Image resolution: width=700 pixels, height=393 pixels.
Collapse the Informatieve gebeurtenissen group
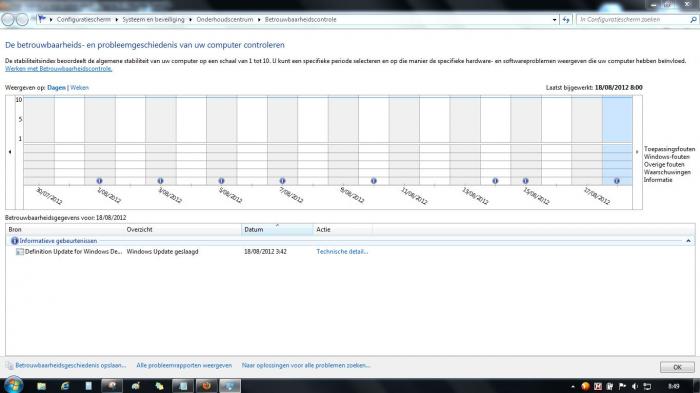pyautogui.click(x=688, y=241)
